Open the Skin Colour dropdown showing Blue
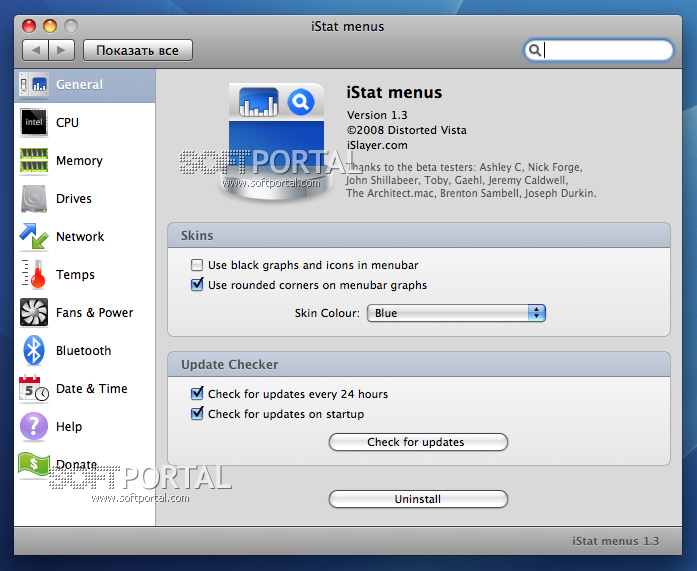 point(456,313)
